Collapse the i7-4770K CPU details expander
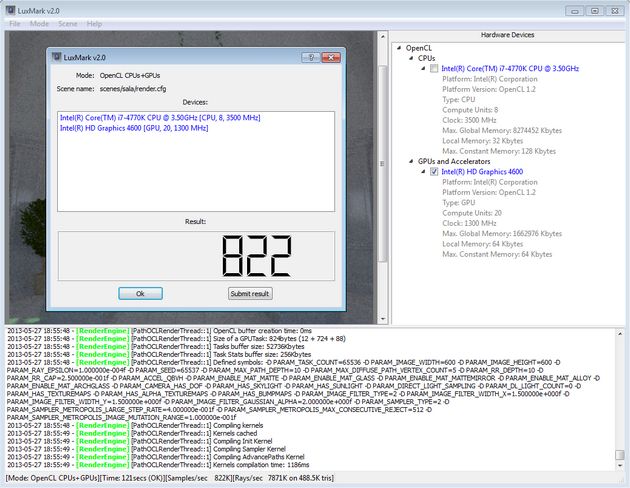This screenshot has width=630, height=488. (x=423, y=69)
